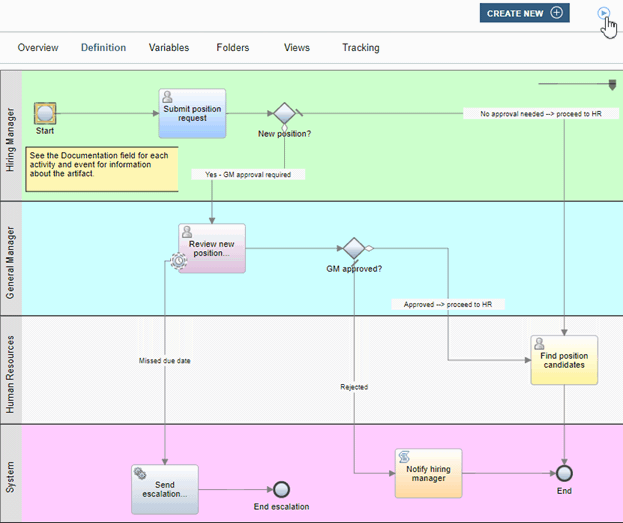Click the gears icon in Send escalation
This screenshot has width=623, height=523.
[x=141, y=473]
